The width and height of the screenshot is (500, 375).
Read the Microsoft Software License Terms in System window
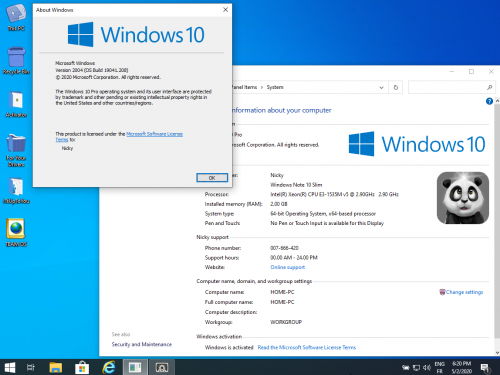tap(307, 347)
